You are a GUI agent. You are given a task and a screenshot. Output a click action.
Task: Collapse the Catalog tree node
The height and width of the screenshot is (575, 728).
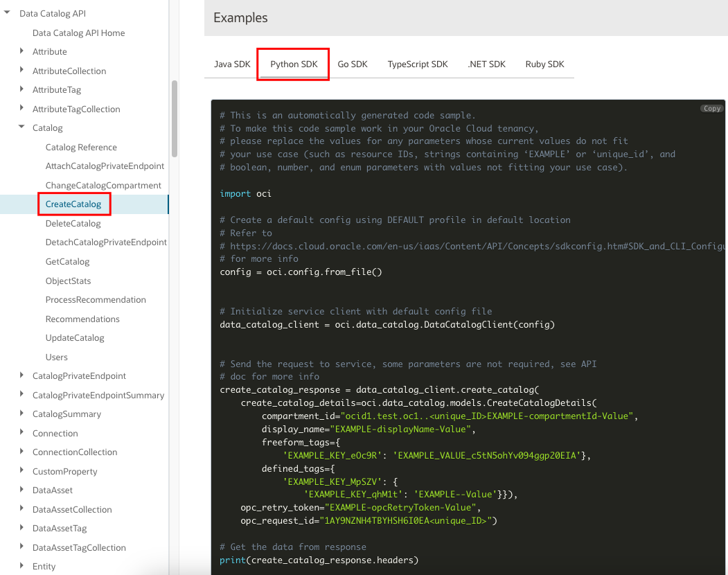(x=21, y=126)
